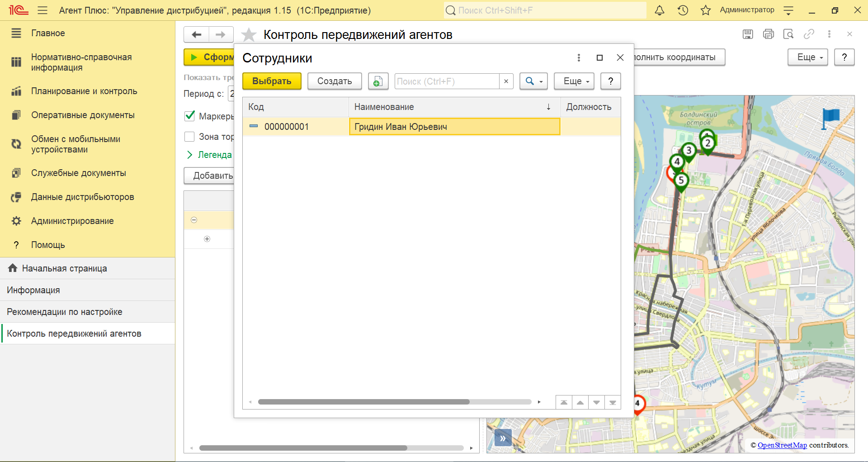This screenshot has width=868, height=462.
Task: Copy employee with green plus document icon
Action: coord(378,81)
